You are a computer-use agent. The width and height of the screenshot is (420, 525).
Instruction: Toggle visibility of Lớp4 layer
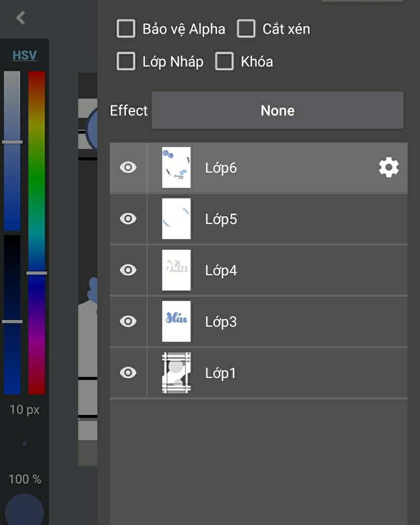click(128, 270)
